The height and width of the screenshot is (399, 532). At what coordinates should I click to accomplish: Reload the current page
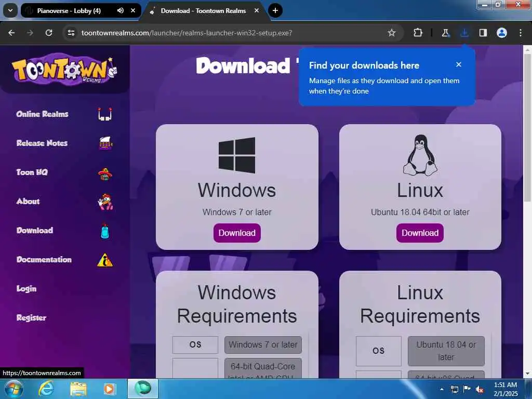[49, 33]
